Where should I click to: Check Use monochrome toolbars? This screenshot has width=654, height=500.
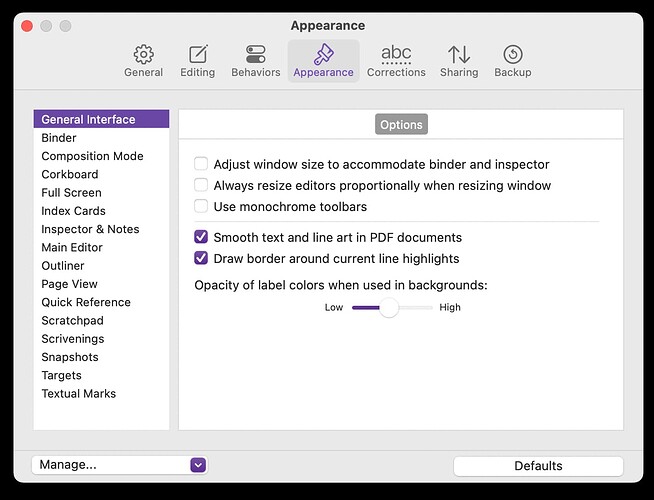(x=201, y=206)
